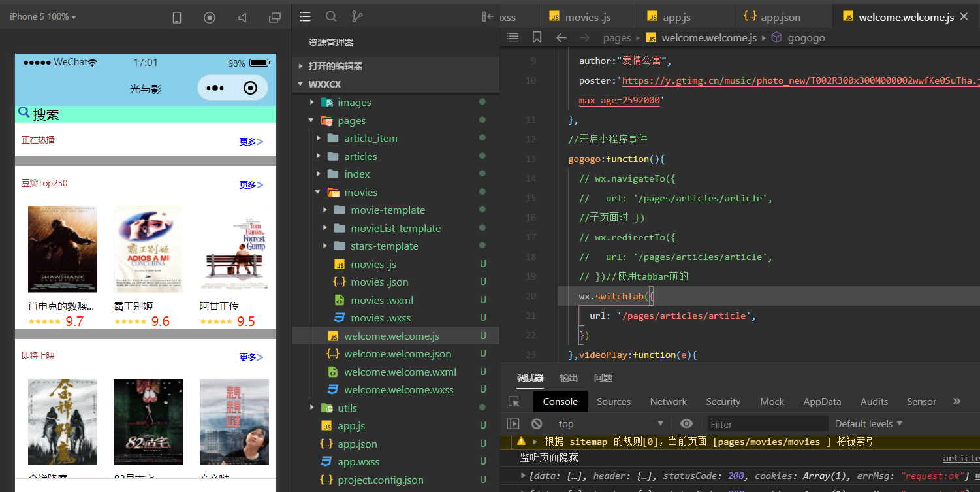The width and height of the screenshot is (980, 492).
Task: Toggle the phone device view icon
Action: coord(177,18)
